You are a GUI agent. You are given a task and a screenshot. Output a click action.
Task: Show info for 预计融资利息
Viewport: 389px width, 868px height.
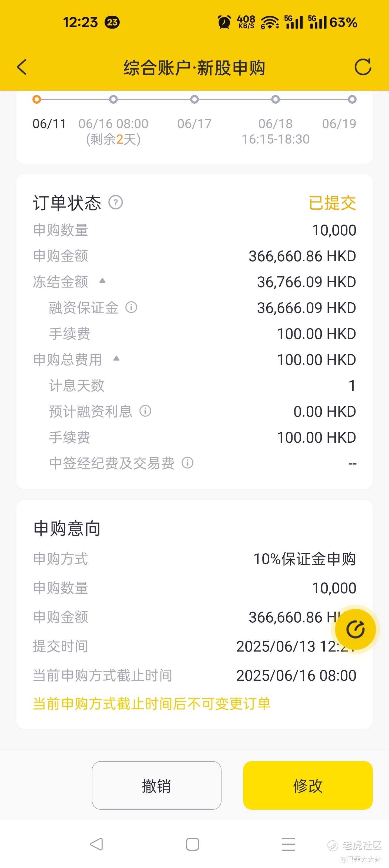pyautogui.click(x=145, y=411)
